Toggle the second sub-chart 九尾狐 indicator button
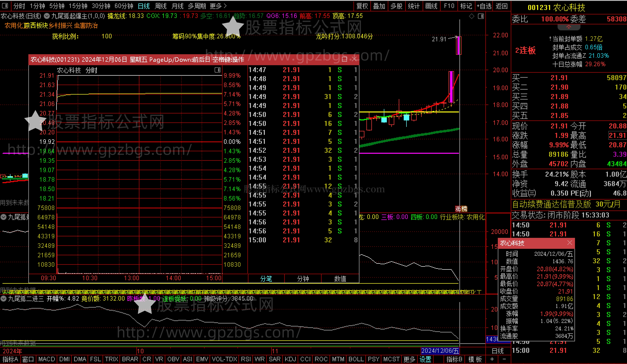627x364 pixels. 3,217
